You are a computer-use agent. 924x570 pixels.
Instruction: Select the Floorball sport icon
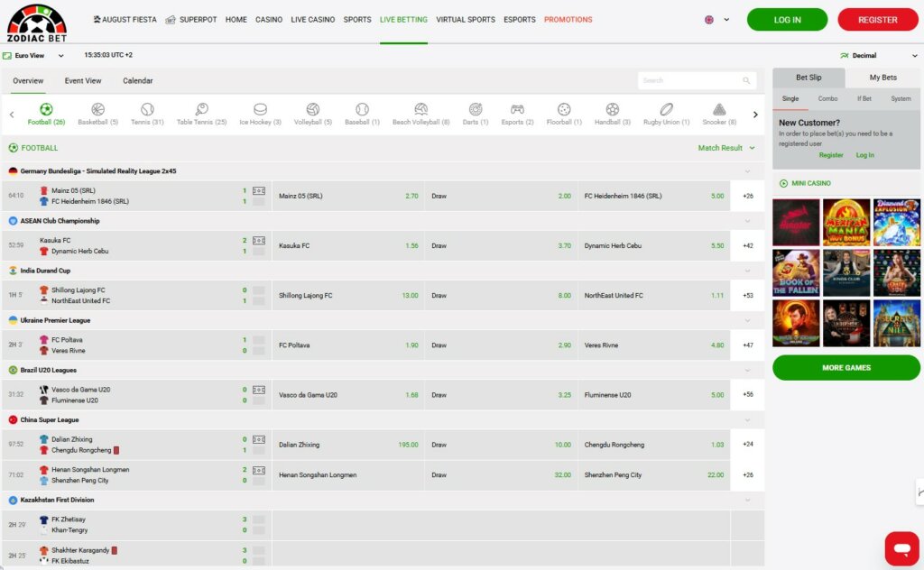(x=564, y=109)
